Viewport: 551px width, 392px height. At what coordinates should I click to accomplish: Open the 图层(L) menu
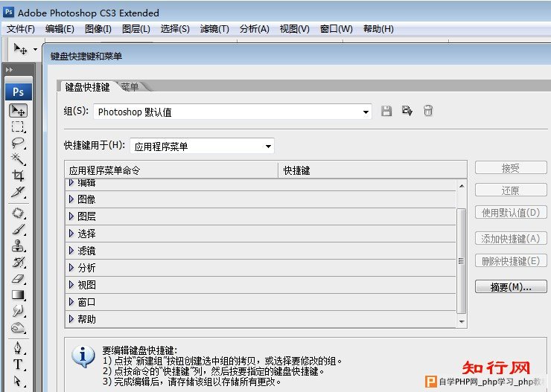[136, 29]
